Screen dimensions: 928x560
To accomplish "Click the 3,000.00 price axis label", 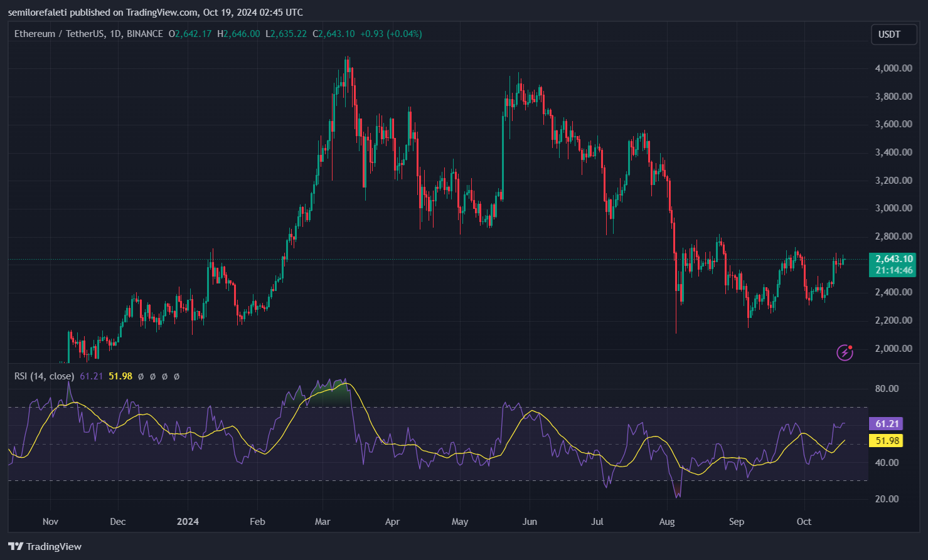I will click(x=893, y=208).
